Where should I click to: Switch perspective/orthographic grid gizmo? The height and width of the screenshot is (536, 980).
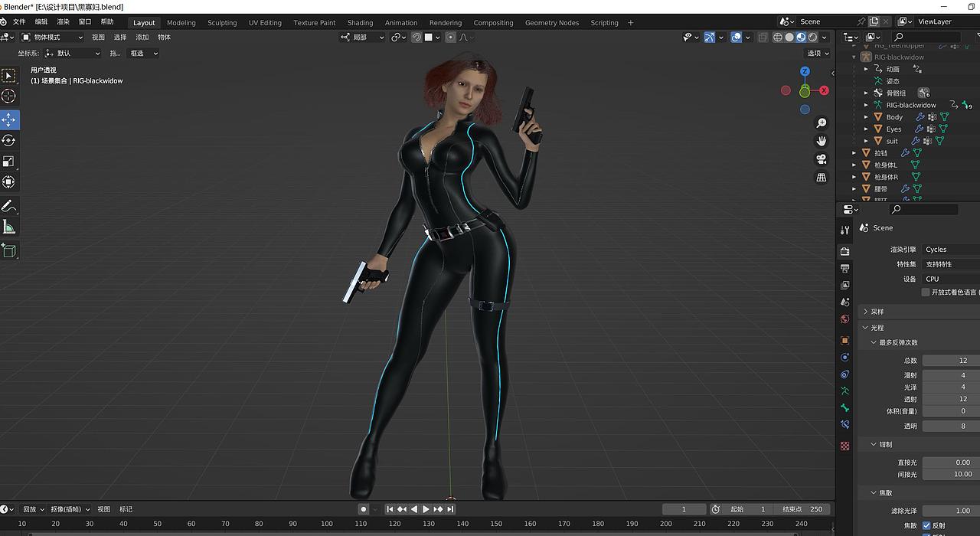pos(822,178)
